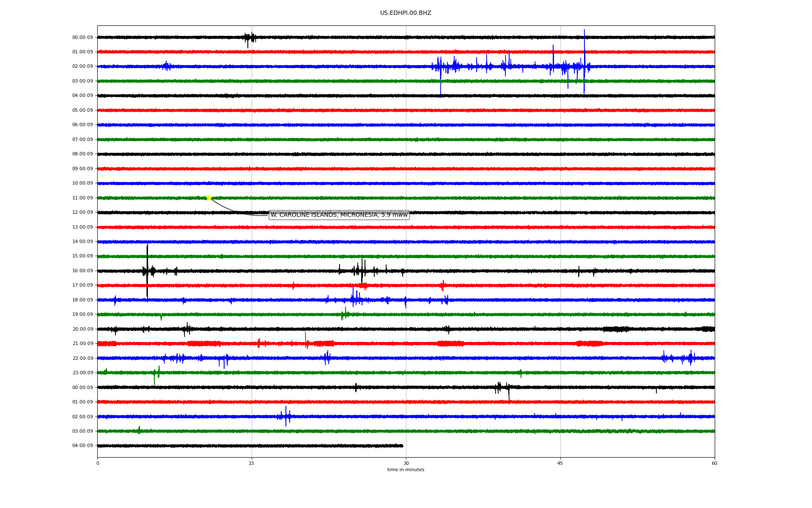Viewport: 812px width, 508px height.
Task: Click the 45 minute axis tick label
Action: [560, 464]
